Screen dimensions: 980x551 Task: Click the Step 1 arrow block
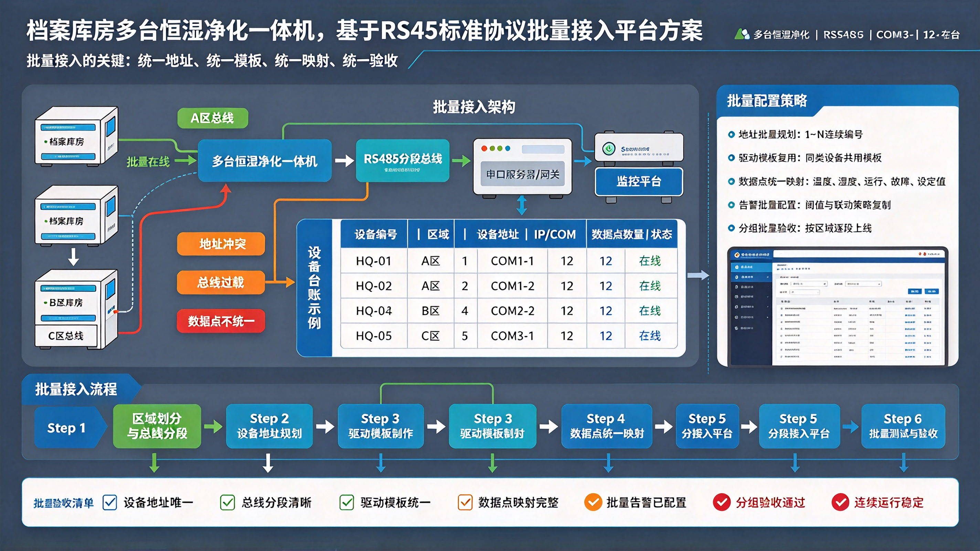tap(71, 428)
